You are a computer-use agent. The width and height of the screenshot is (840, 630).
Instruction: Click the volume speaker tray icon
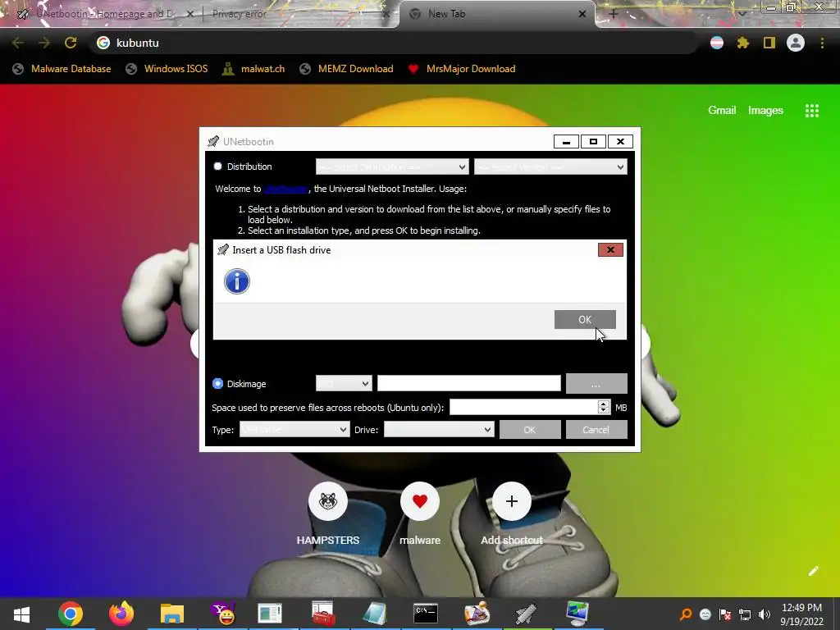[764, 614]
